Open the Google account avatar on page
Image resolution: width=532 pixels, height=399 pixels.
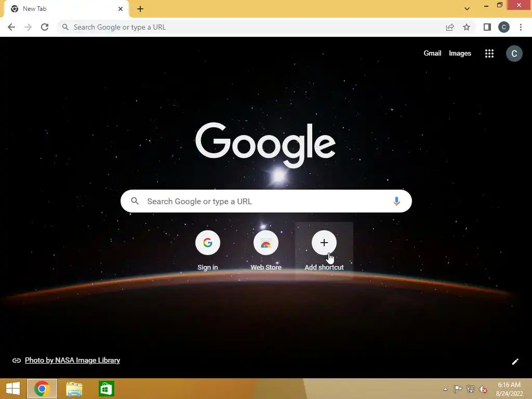click(x=514, y=54)
